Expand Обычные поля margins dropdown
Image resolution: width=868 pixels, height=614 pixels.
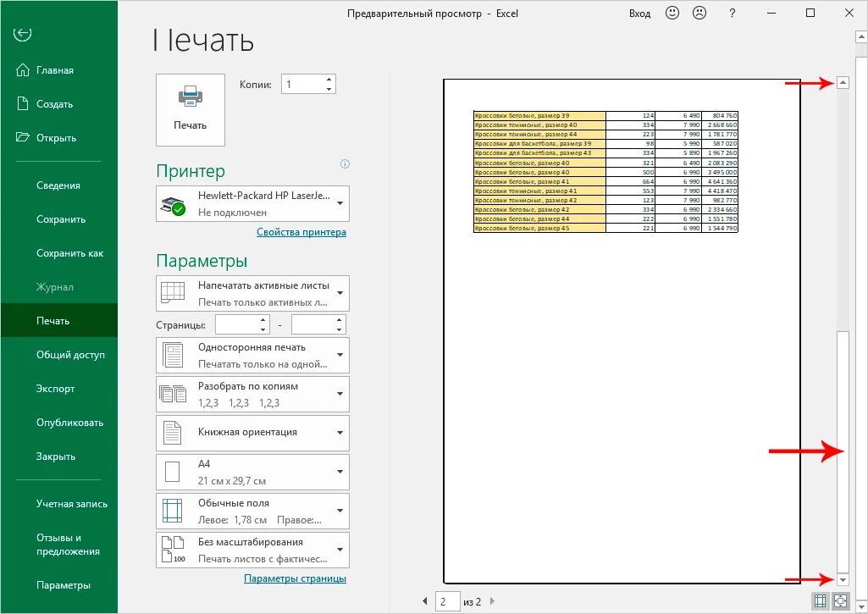[x=253, y=511]
